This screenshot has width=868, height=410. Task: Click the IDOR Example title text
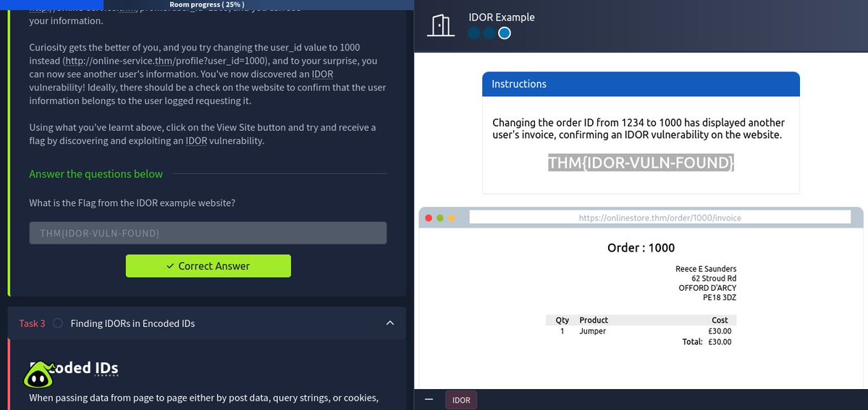tap(502, 17)
